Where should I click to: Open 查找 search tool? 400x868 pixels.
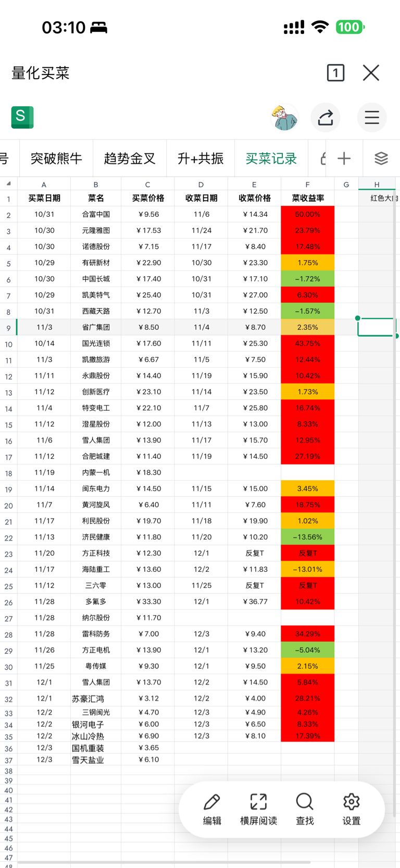(305, 809)
